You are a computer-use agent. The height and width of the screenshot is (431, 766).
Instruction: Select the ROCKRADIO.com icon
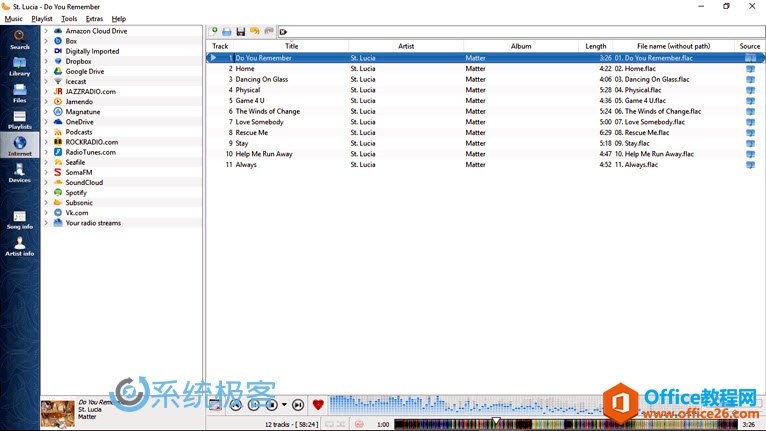tap(58, 142)
